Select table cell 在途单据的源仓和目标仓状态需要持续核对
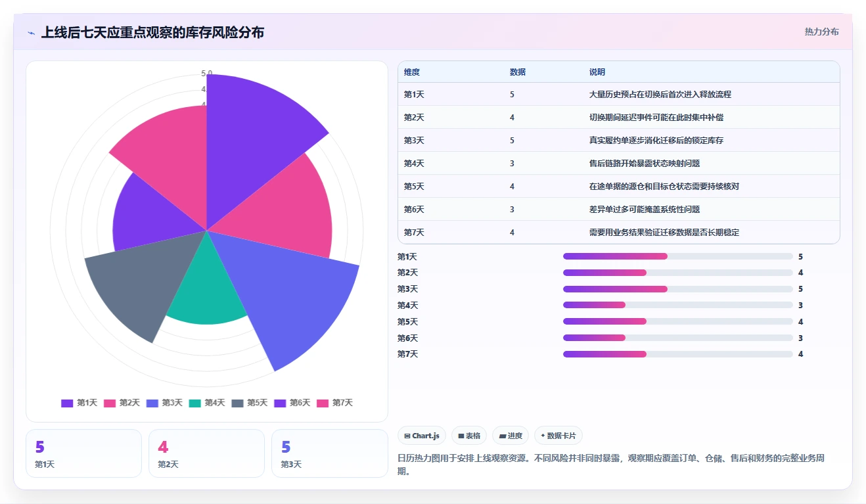Image resolution: width=866 pixels, height=504 pixels. 664,187
